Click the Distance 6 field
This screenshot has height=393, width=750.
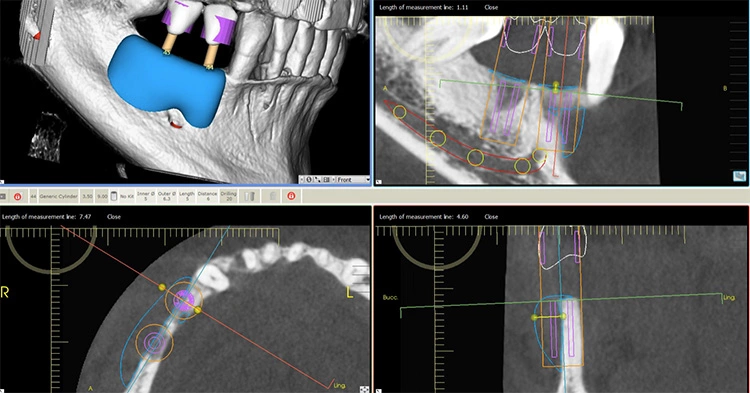point(208,196)
